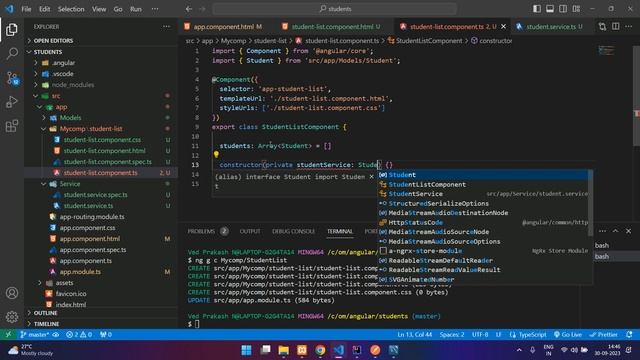Viewport: 640px width, 360px height.
Task: Click the lightbulb code action icon
Action: coord(216,155)
